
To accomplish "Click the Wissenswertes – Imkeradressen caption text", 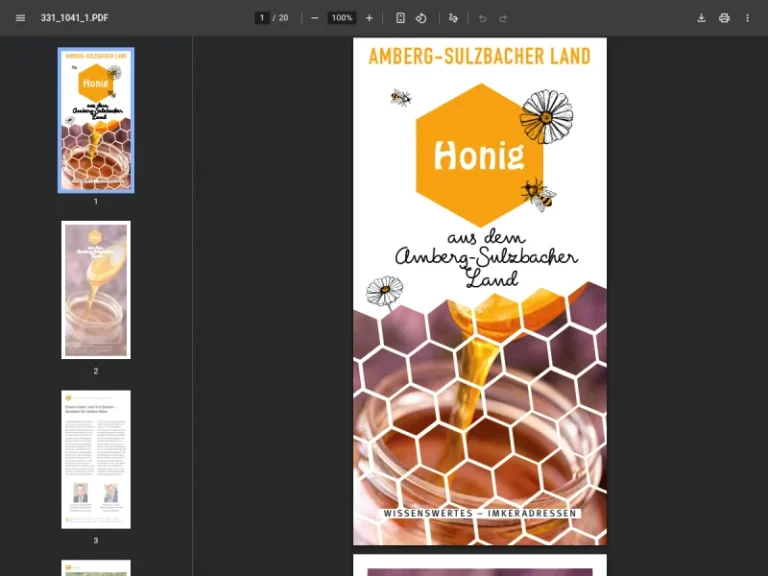I will point(481,513).
